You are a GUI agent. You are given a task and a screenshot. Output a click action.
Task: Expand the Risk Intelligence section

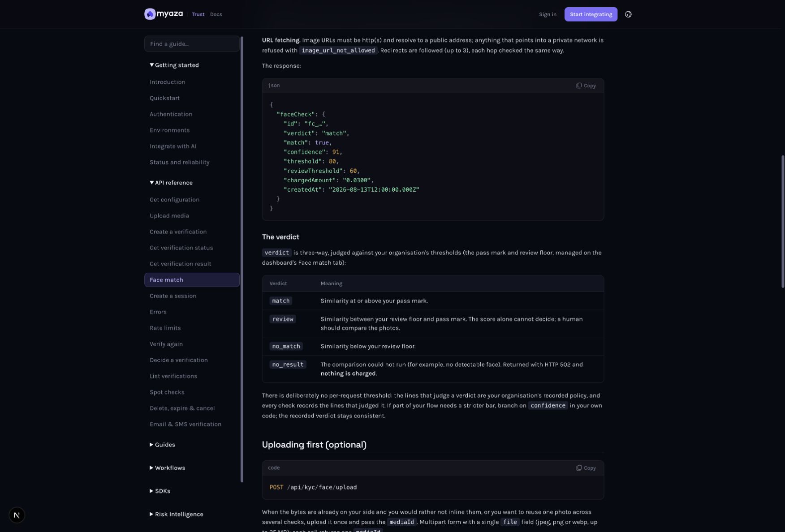click(x=176, y=515)
